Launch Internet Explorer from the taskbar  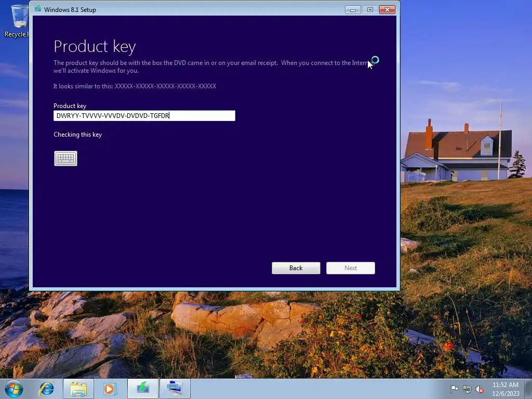pyautogui.click(x=46, y=389)
